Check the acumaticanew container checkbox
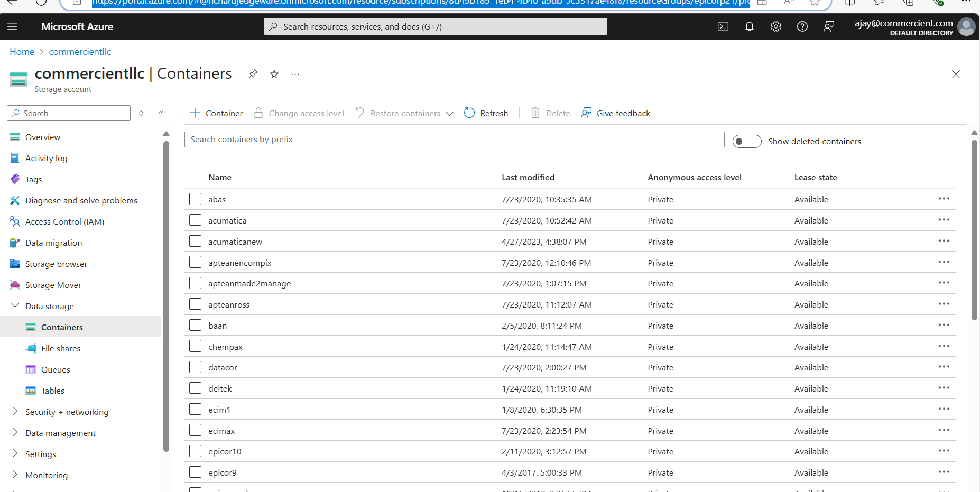This screenshot has width=980, height=492. coord(196,242)
